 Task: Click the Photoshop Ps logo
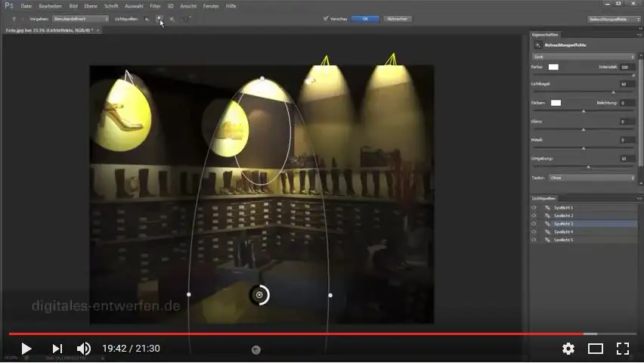click(9, 6)
